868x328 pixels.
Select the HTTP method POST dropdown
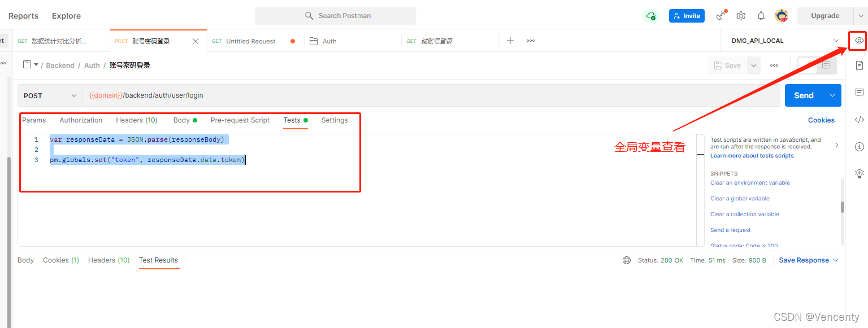pos(50,95)
